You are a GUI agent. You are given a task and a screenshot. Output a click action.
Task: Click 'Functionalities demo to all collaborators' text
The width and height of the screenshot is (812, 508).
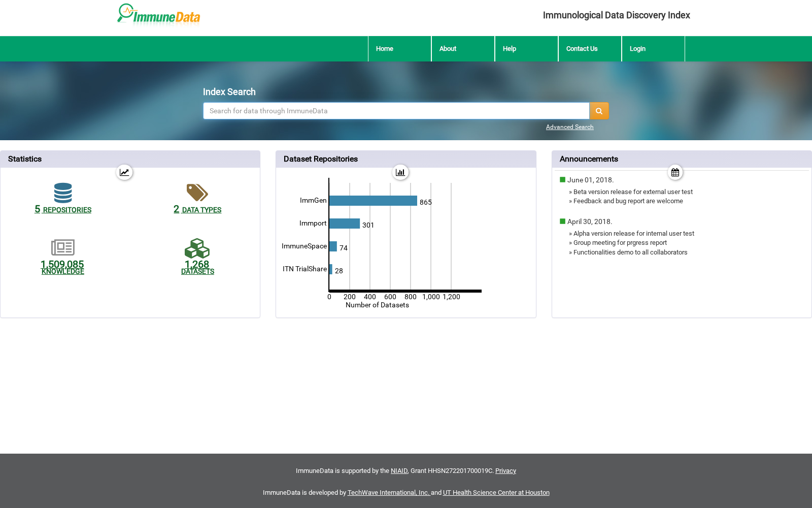click(x=630, y=252)
